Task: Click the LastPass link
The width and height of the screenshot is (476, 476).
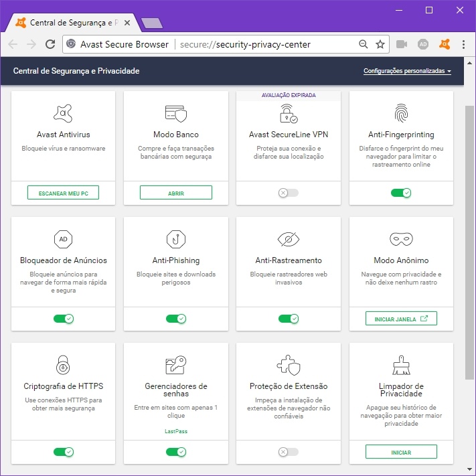Action: pyautogui.click(x=176, y=431)
